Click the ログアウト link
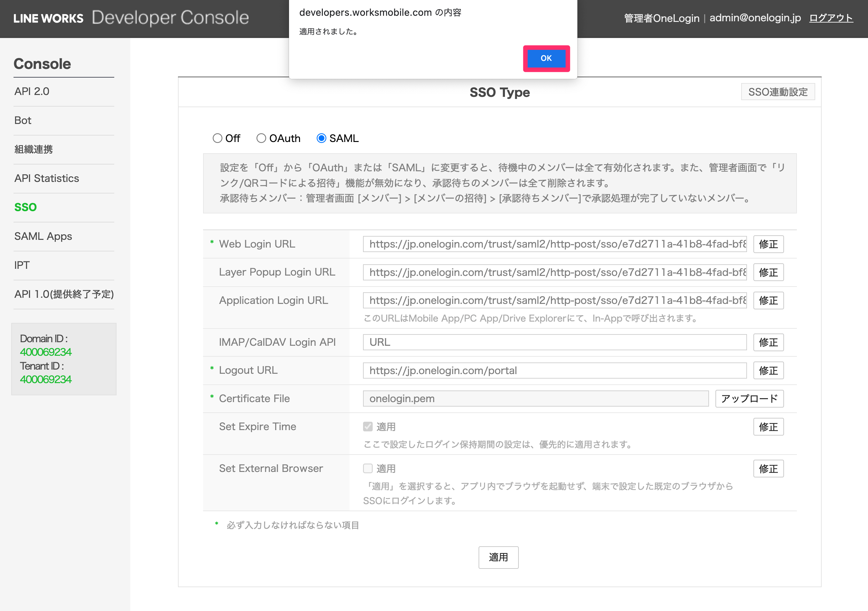Image resolution: width=868 pixels, height=611 pixels. coord(831,18)
